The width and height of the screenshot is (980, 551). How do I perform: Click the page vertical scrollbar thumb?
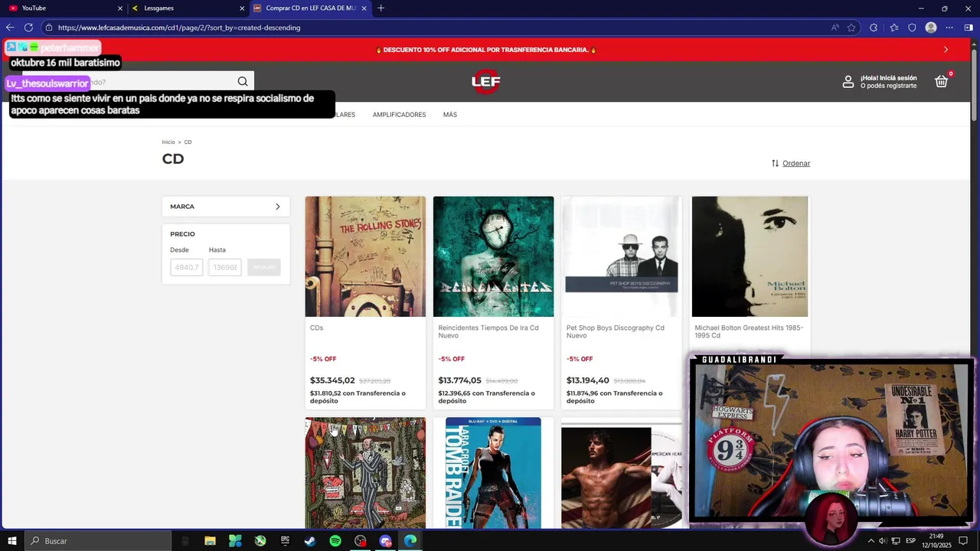pyautogui.click(x=975, y=84)
